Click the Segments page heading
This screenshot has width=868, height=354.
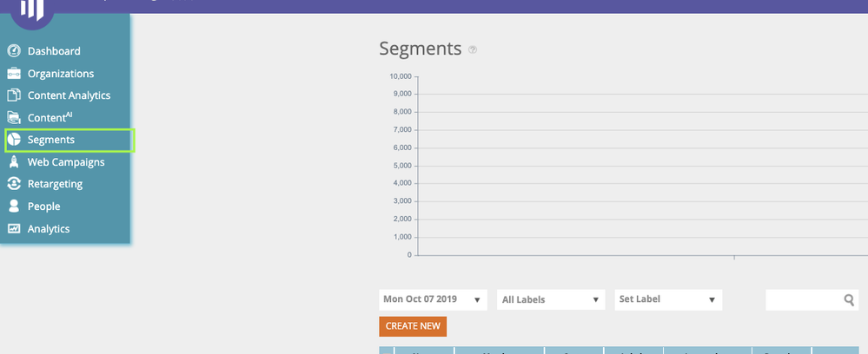click(421, 49)
